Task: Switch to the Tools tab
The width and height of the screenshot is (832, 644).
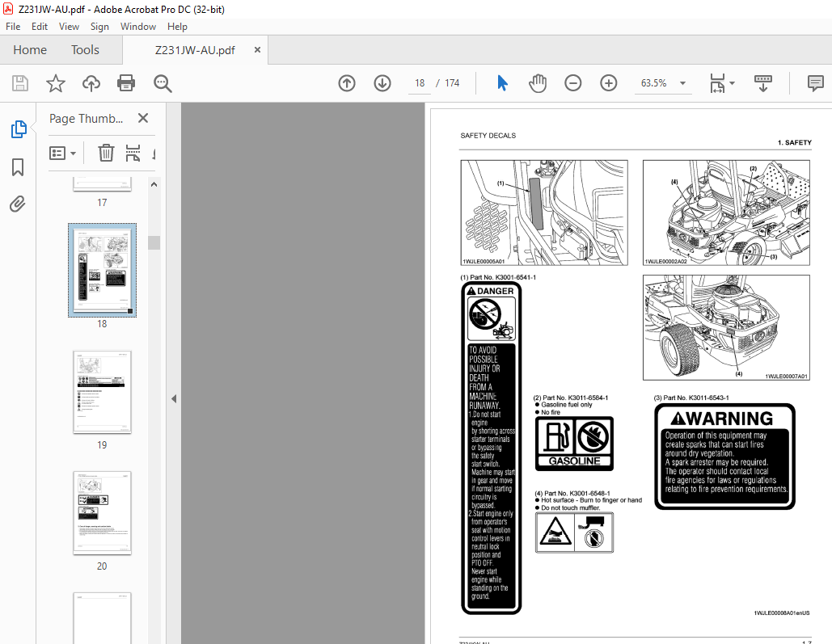Action: point(85,50)
